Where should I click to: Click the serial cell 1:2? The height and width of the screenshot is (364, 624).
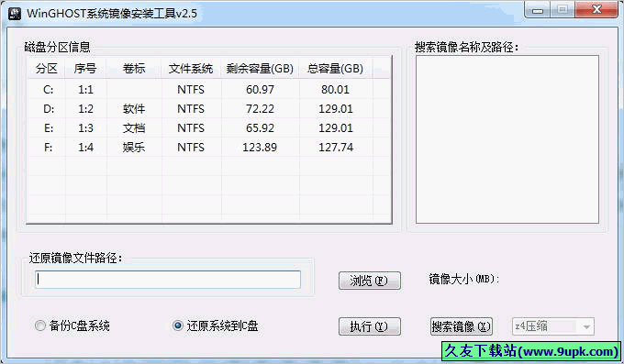click(x=85, y=108)
